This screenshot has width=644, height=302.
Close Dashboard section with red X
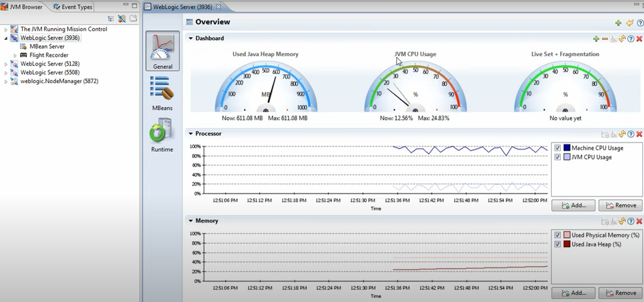point(639,39)
